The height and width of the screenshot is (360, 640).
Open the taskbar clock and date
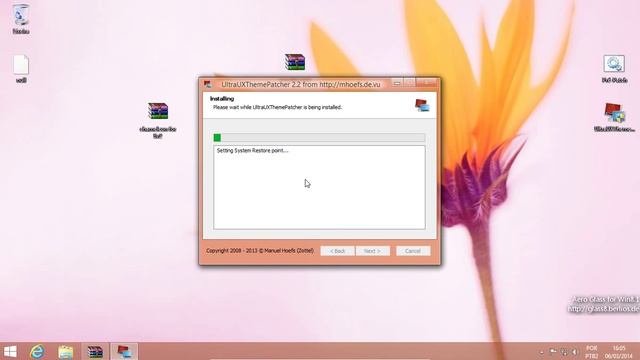click(x=619, y=352)
